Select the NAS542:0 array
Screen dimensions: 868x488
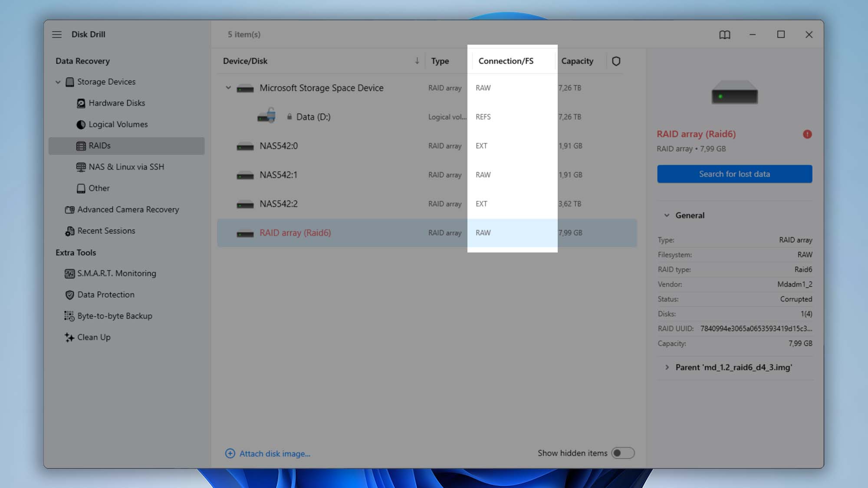tap(427, 146)
